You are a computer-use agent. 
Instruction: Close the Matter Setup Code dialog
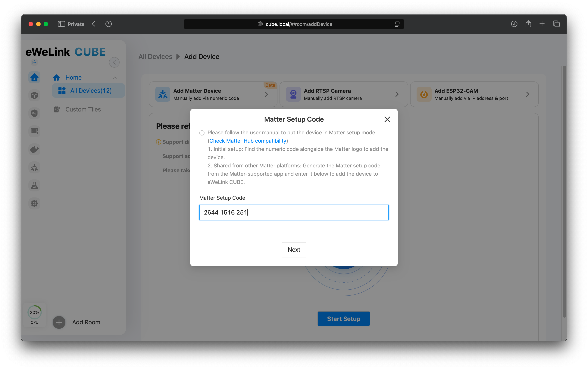[387, 119]
